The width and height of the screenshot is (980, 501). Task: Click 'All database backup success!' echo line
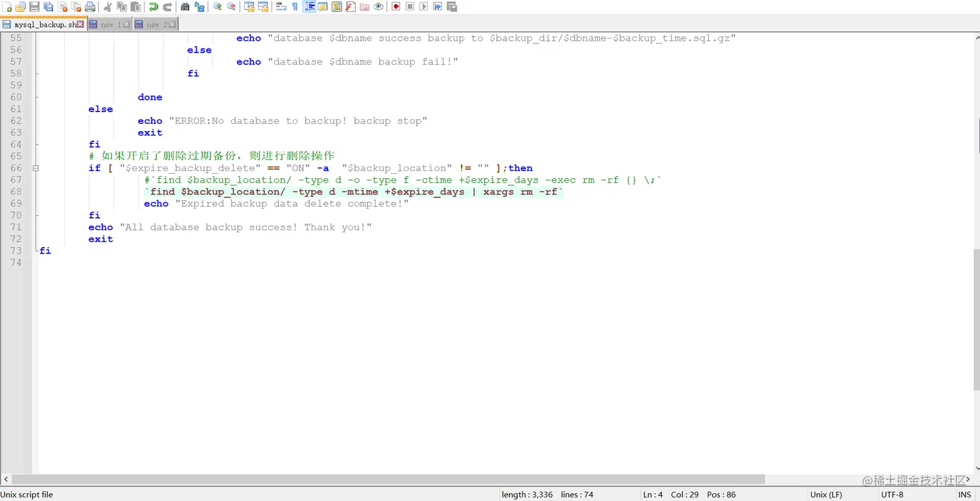[230, 227]
